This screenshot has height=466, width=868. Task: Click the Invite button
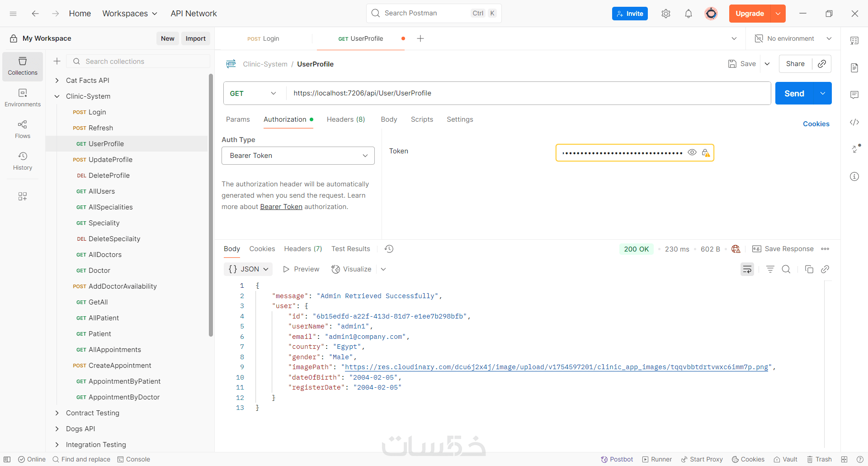(630, 14)
